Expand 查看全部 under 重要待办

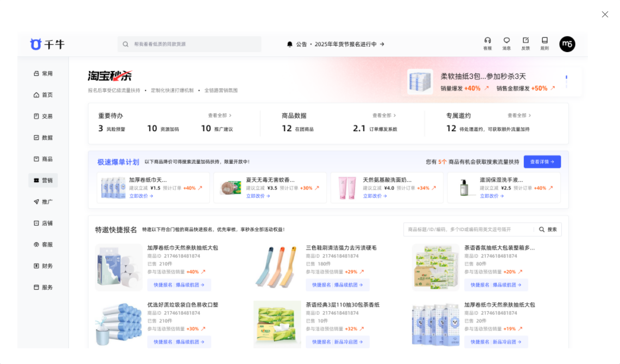pyautogui.click(x=220, y=116)
